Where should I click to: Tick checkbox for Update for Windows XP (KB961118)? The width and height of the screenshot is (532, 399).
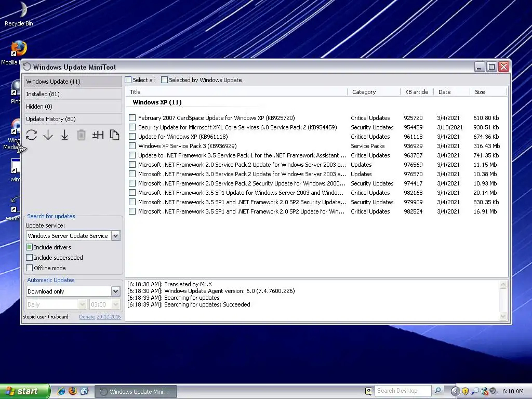(132, 137)
